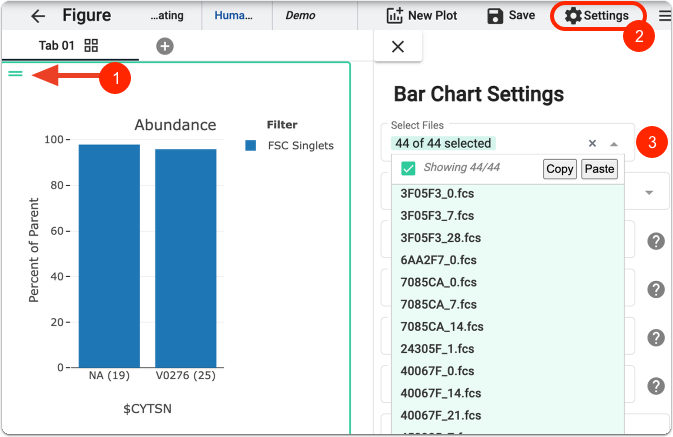Expand the dropdown arrow below Select Files
This screenshot has height=437, width=673.
649,193
